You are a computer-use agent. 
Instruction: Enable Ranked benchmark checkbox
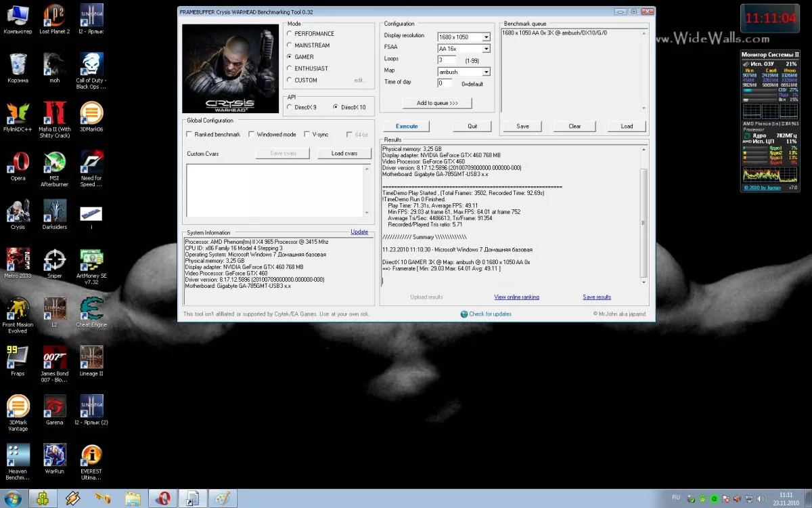(189, 135)
